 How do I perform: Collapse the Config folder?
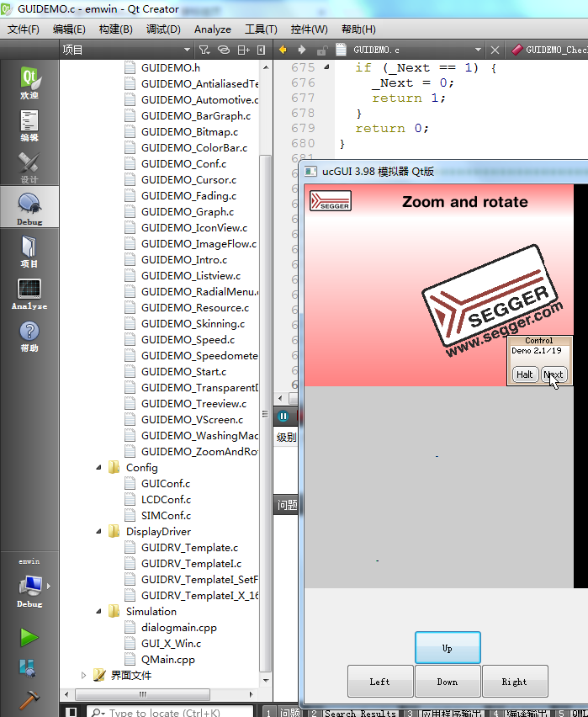coord(99,468)
